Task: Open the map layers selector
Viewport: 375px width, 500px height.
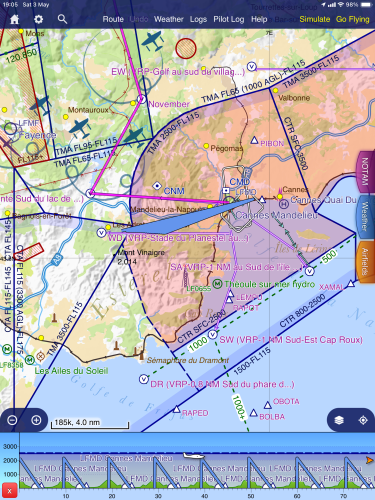Action: click(x=339, y=420)
